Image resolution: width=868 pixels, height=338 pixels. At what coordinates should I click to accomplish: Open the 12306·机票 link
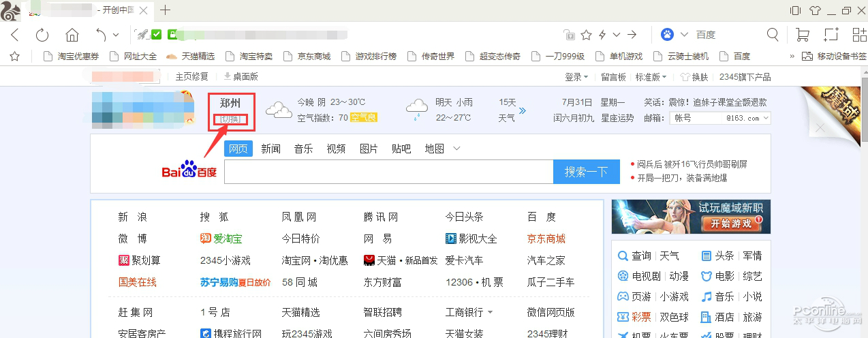click(x=474, y=281)
